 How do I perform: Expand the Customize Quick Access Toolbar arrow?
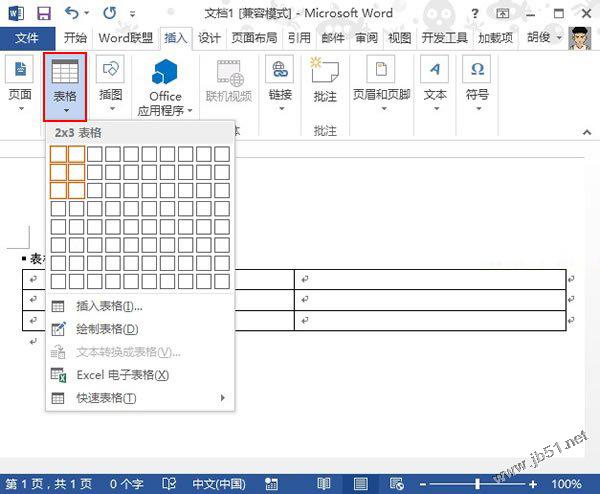[132, 14]
